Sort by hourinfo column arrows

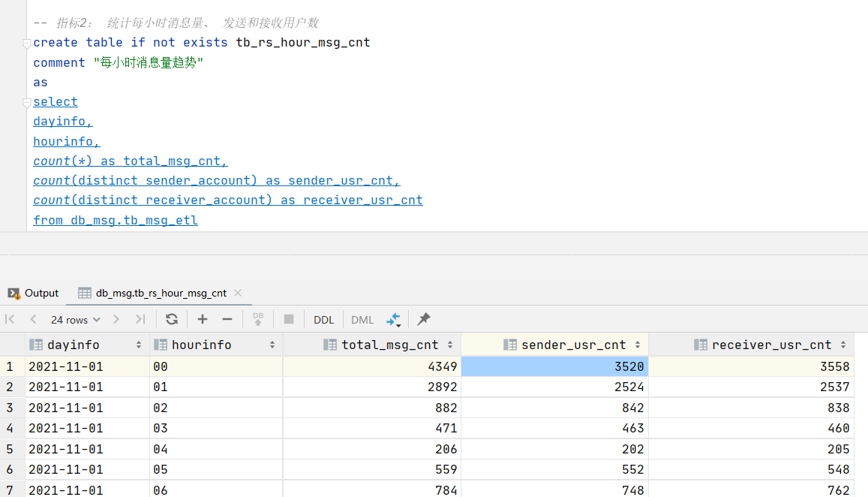coord(272,345)
